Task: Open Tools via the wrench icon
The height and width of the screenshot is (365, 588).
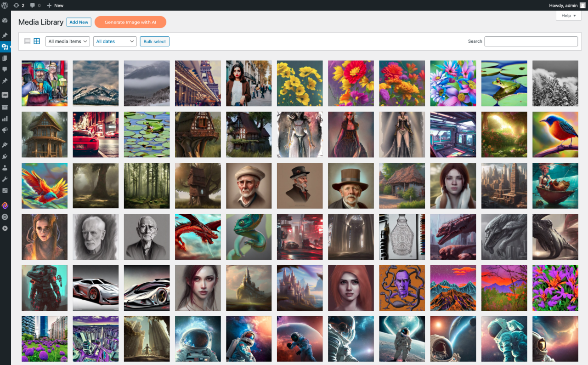Action: point(5,179)
